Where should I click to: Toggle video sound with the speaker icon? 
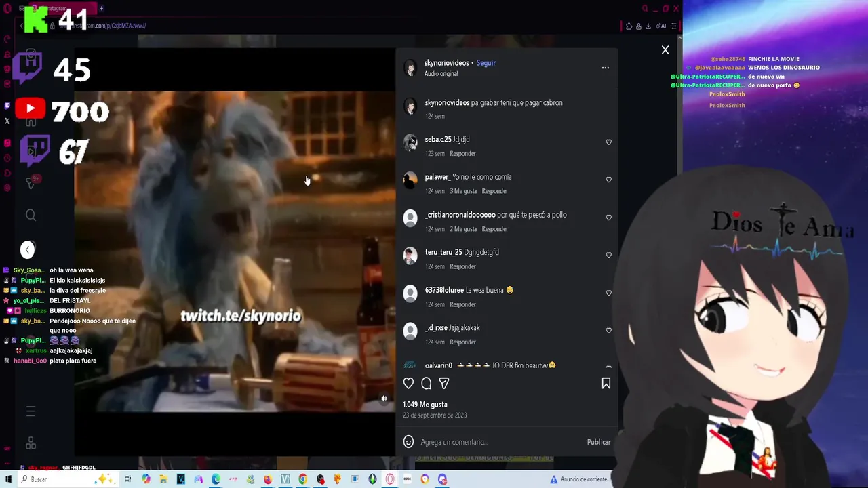[384, 399]
